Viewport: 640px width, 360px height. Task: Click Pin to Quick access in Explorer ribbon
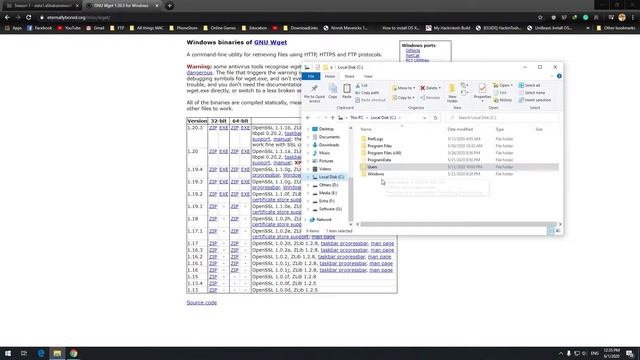314,93
